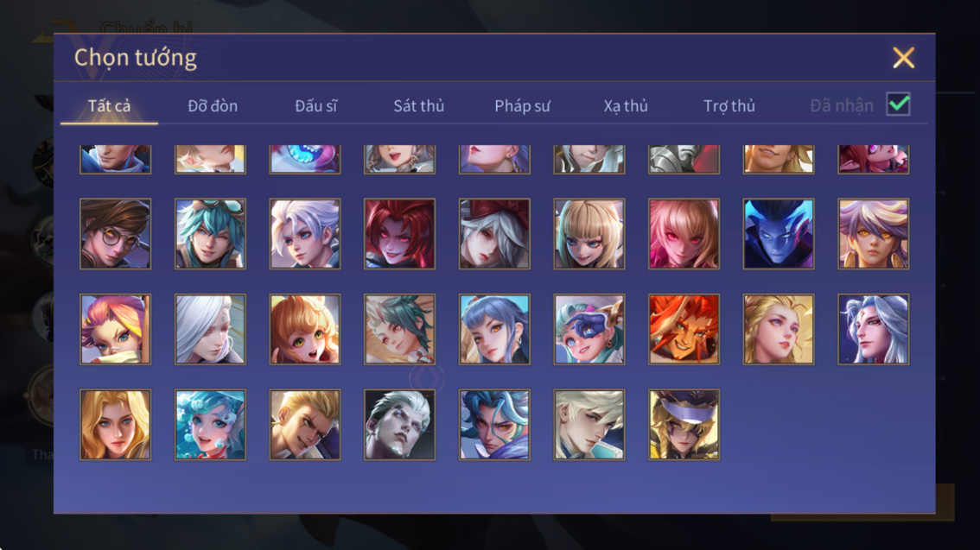This screenshot has height=550, width=980.
Task: Show the Sát thủ heroes tab
Action: [x=419, y=105]
